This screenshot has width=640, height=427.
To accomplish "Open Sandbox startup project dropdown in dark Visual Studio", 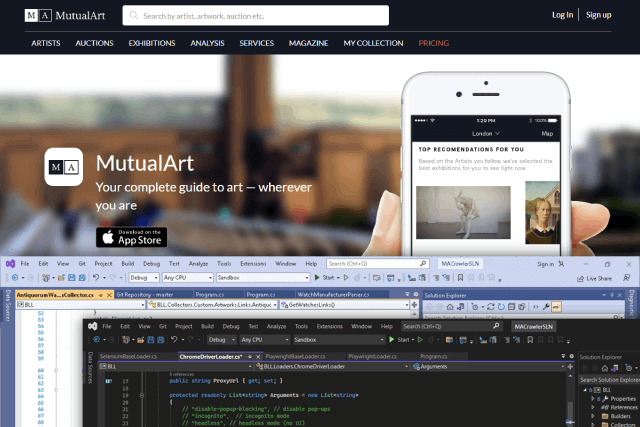I will (339, 340).
